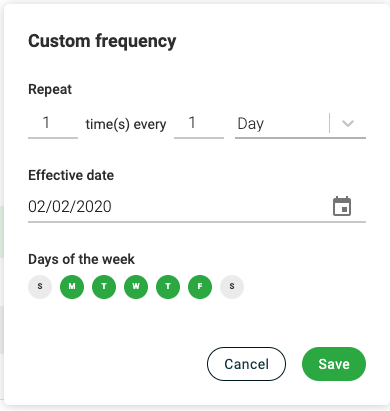The width and height of the screenshot is (390, 411).
Task: Toggle the Sunday day circle
Action: [40, 287]
